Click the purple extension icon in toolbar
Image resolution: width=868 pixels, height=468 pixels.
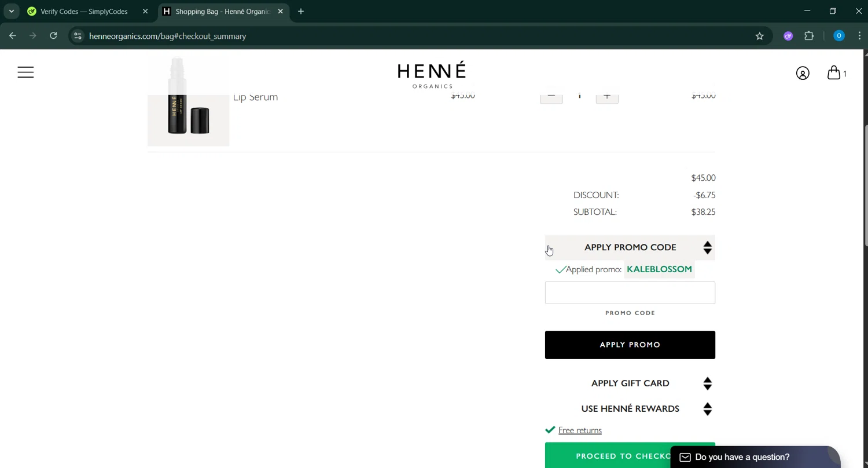tap(788, 36)
